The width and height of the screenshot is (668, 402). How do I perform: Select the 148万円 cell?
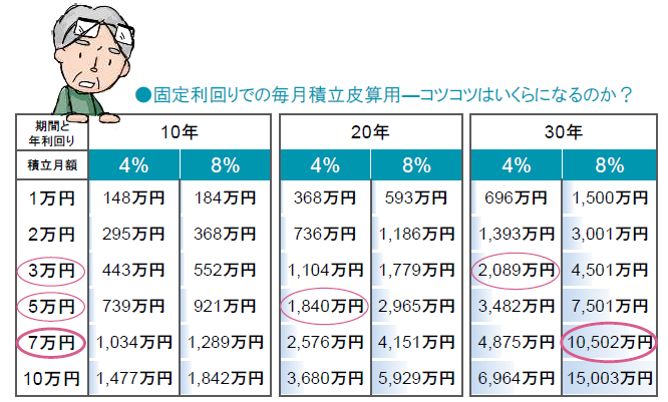(134, 198)
